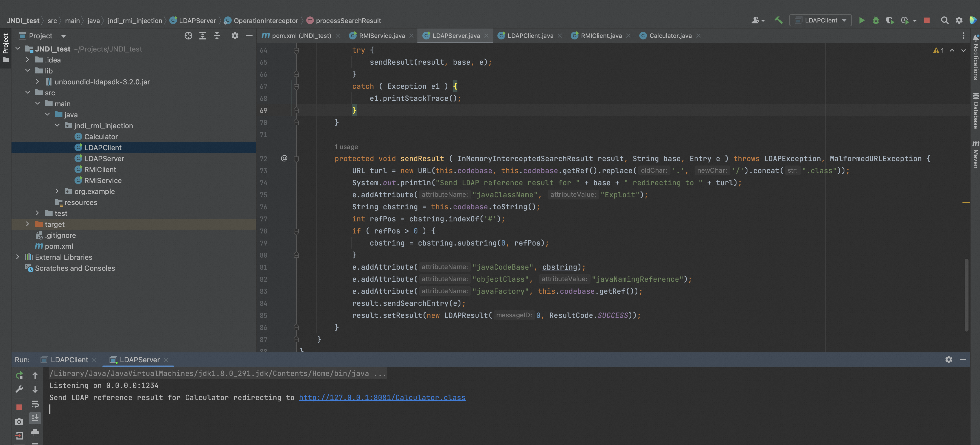Viewport: 980px width, 445px height.
Task: Go to previous highlighted error arrow
Action: click(x=952, y=50)
